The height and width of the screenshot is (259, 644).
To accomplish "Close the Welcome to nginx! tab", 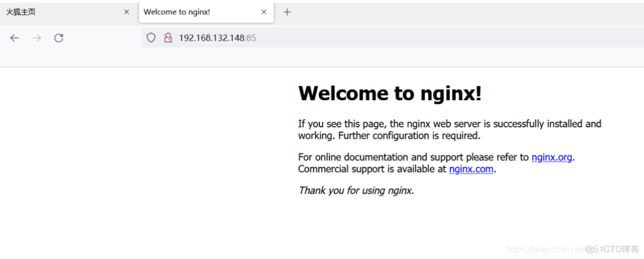I will [x=264, y=13].
